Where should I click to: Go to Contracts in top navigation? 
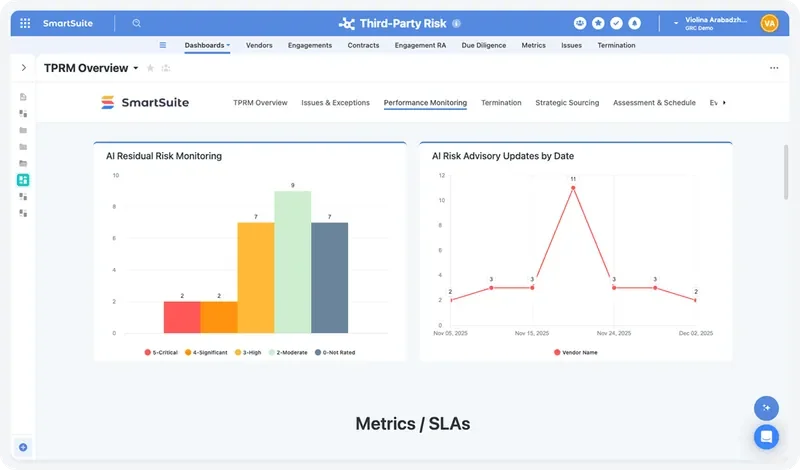pyautogui.click(x=363, y=45)
